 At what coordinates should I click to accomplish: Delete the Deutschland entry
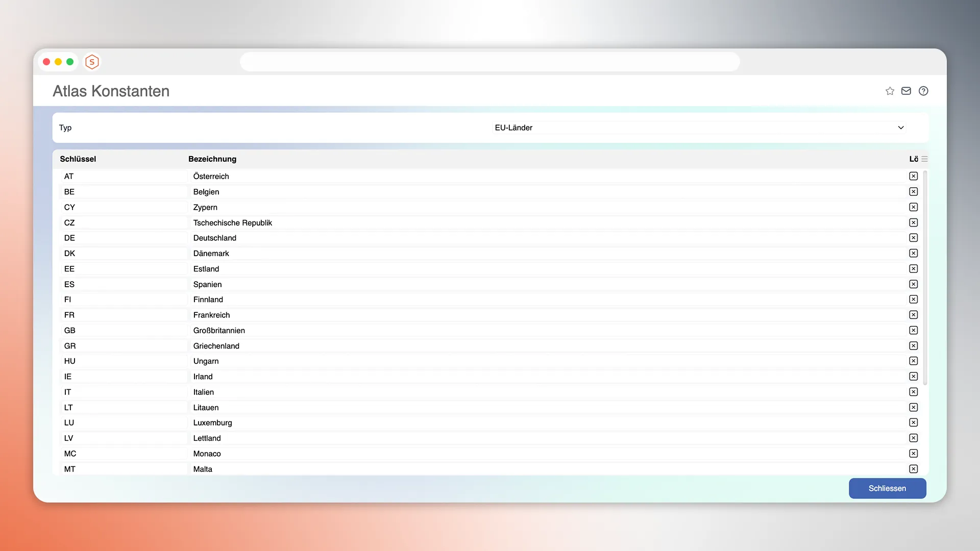pyautogui.click(x=913, y=238)
